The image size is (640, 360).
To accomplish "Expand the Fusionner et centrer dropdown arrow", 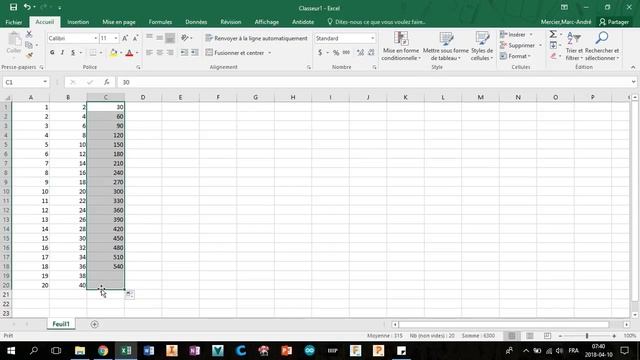I will point(269,53).
